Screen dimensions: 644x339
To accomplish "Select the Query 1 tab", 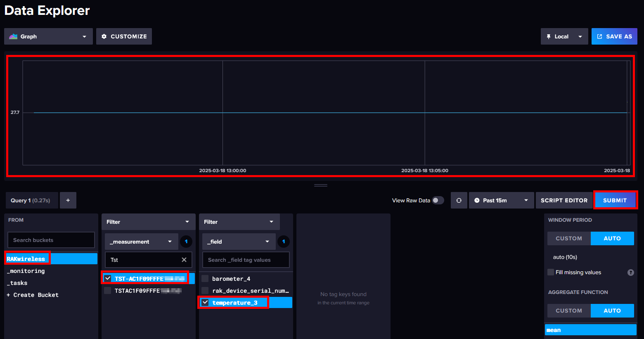I will 31,200.
